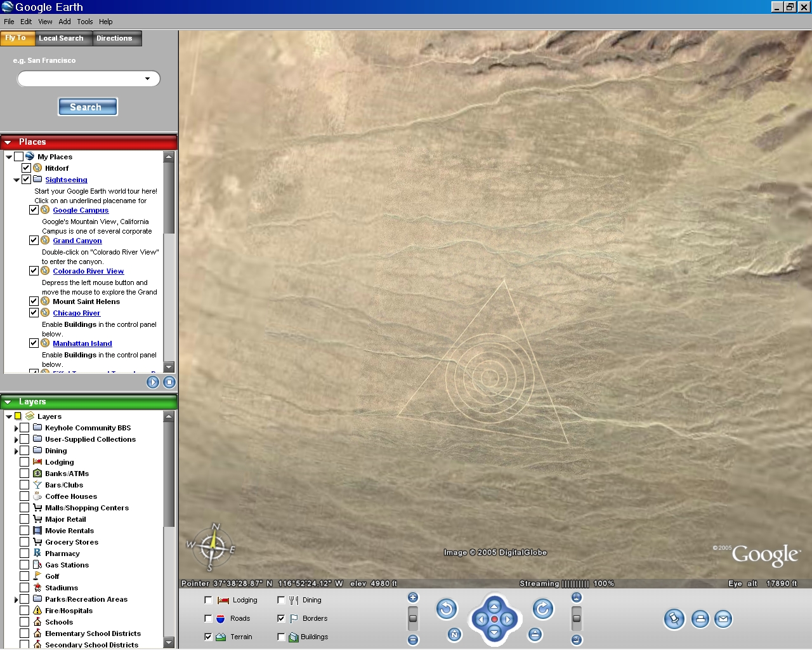812x650 pixels.
Task: Click the Golf layer flag icon
Action: pyautogui.click(x=37, y=576)
